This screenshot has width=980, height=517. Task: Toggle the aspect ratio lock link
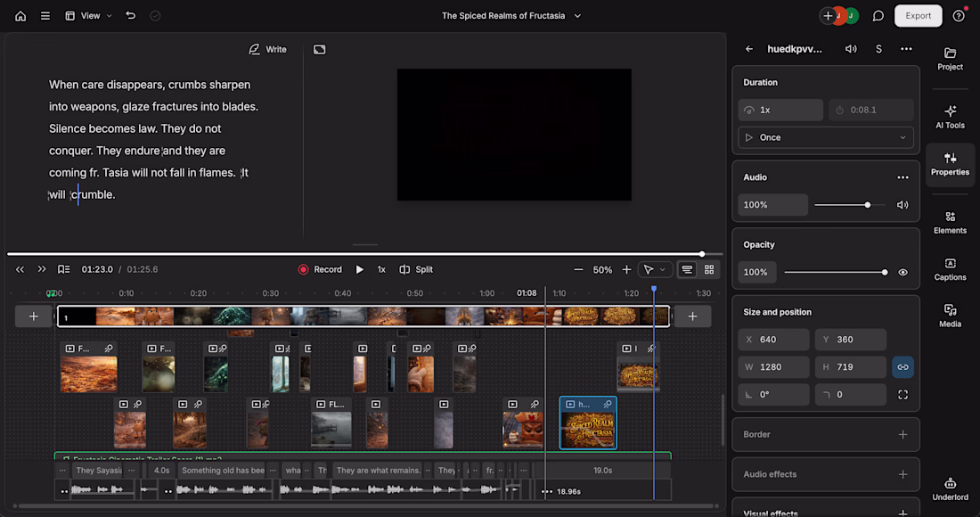(x=902, y=367)
